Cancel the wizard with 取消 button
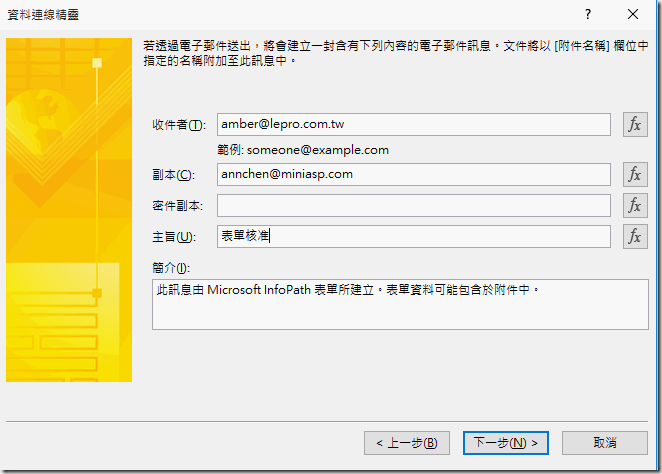Screen dimensions: 662x474 point(604,442)
